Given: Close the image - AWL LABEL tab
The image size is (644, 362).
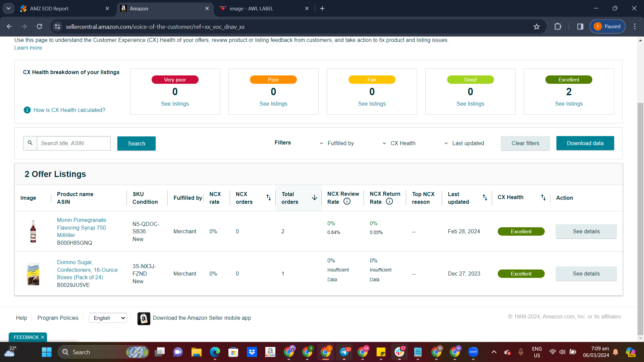Looking at the screenshot, I should [307, 8].
